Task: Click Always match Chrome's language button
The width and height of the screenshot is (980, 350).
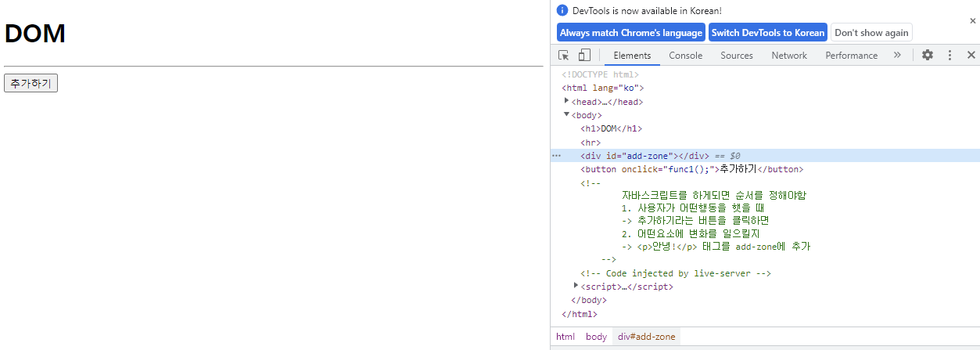Action: point(631,33)
